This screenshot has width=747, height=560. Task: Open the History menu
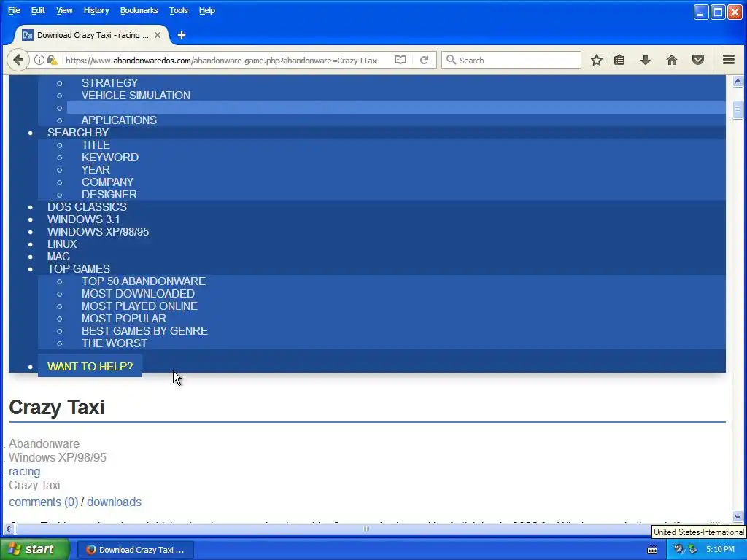96,10
